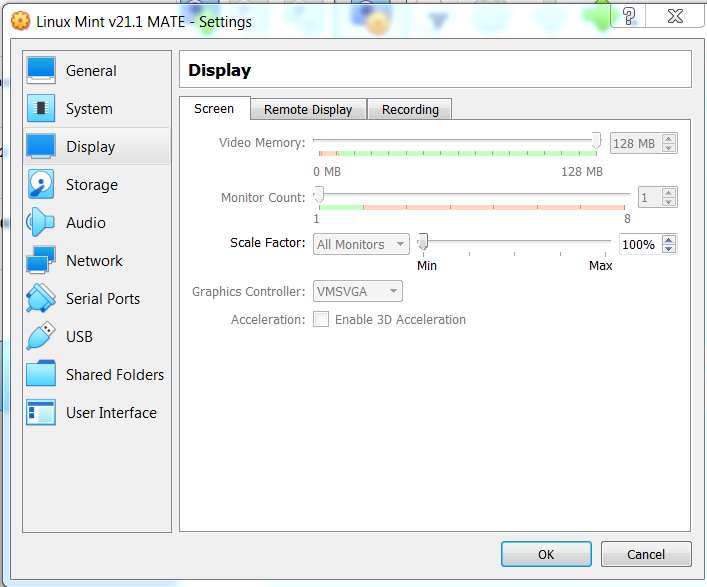This screenshot has height=587, width=707.
Task: Switch to the Remote Display tab
Action: pyautogui.click(x=308, y=110)
